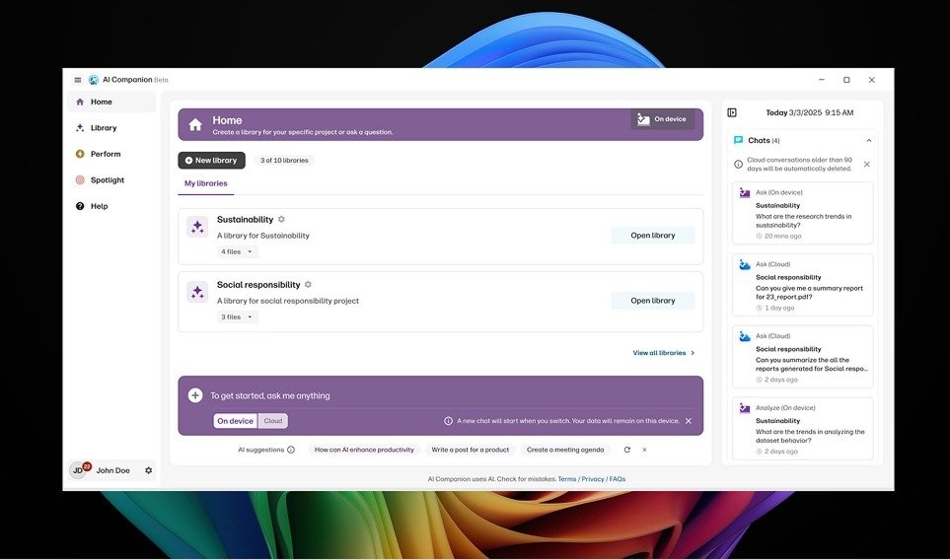
Task: Select the My libraries tab
Action: (x=206, y=183)
